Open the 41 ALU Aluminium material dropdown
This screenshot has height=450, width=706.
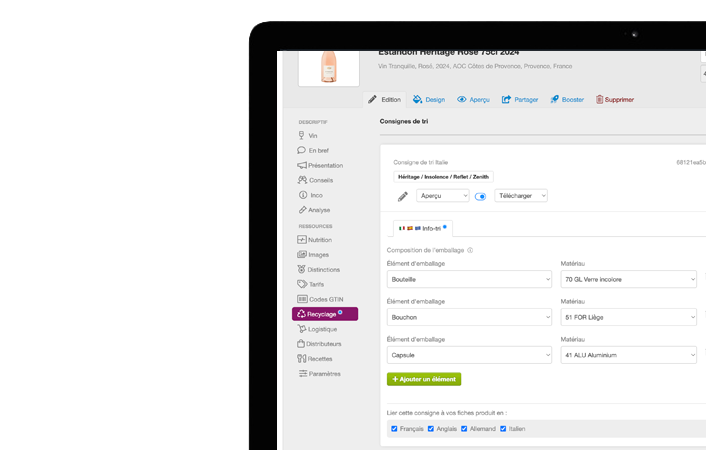(x=629, y=355)
